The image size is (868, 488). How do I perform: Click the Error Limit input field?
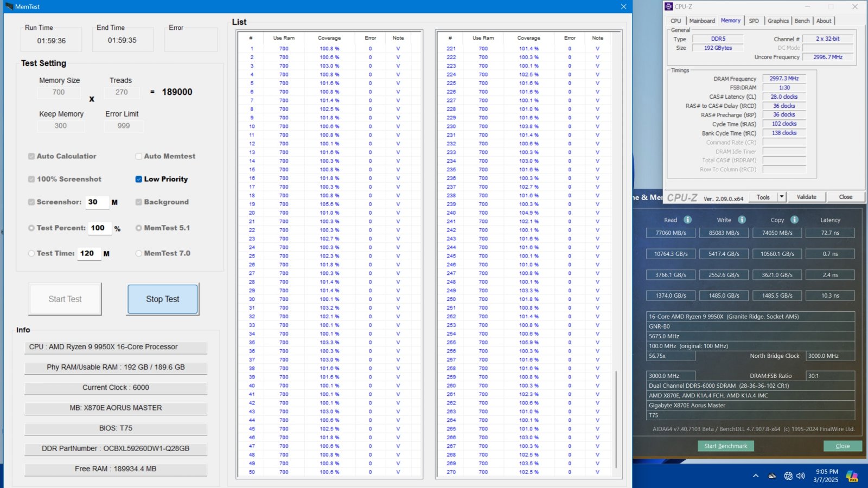pyautogui.click(x=124, y=126)
